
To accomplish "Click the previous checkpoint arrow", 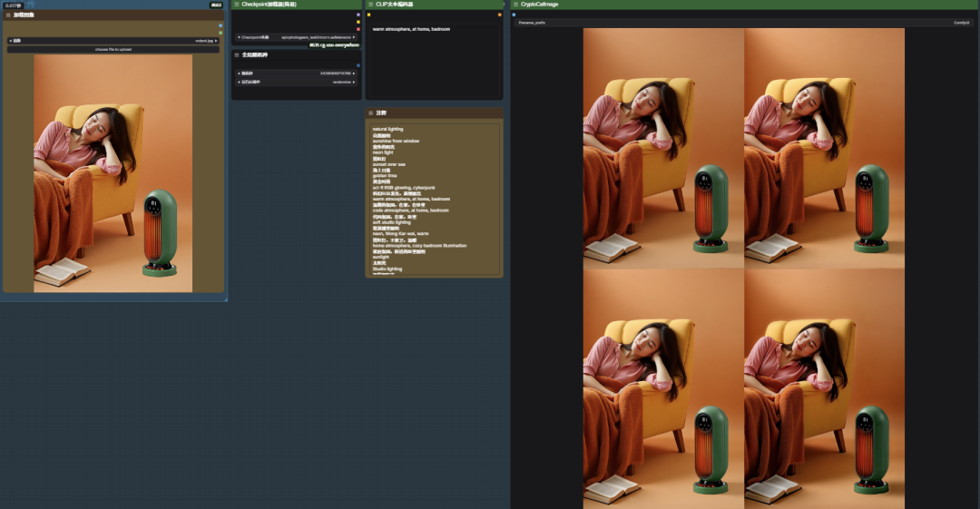I will click(239, 37).
